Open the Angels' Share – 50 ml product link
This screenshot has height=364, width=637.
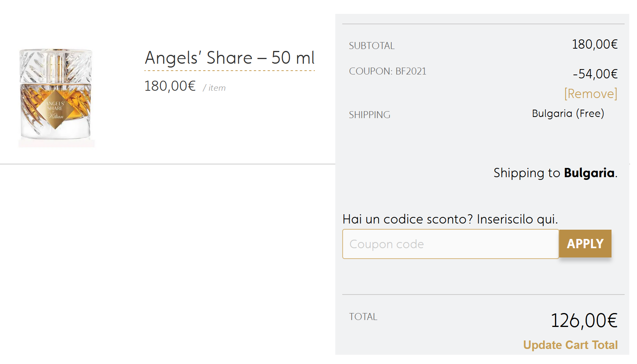pos(229,58)
